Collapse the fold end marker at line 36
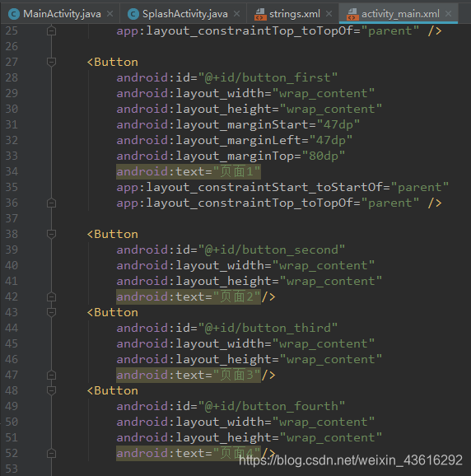 coord(52,203)
